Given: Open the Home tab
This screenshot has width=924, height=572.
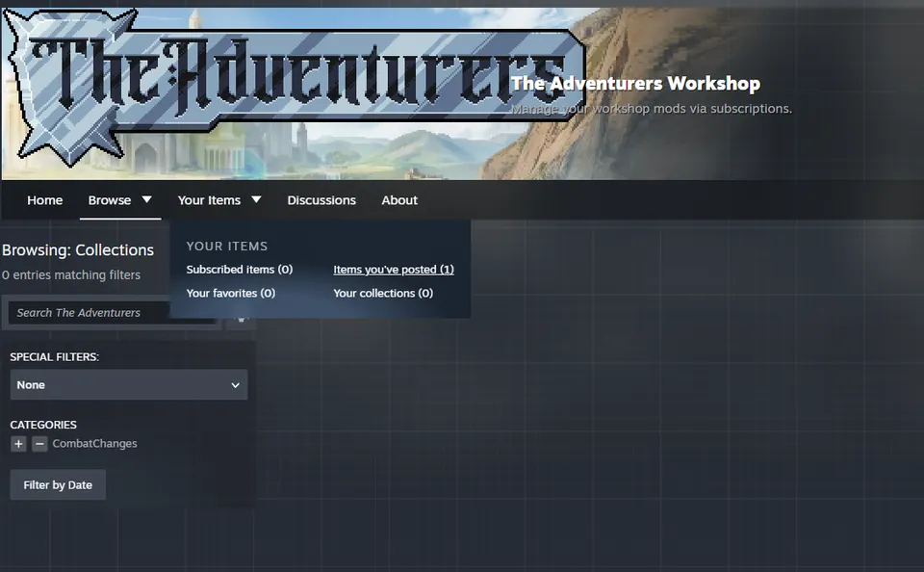Looking at the screenshot, I should 45,200.
